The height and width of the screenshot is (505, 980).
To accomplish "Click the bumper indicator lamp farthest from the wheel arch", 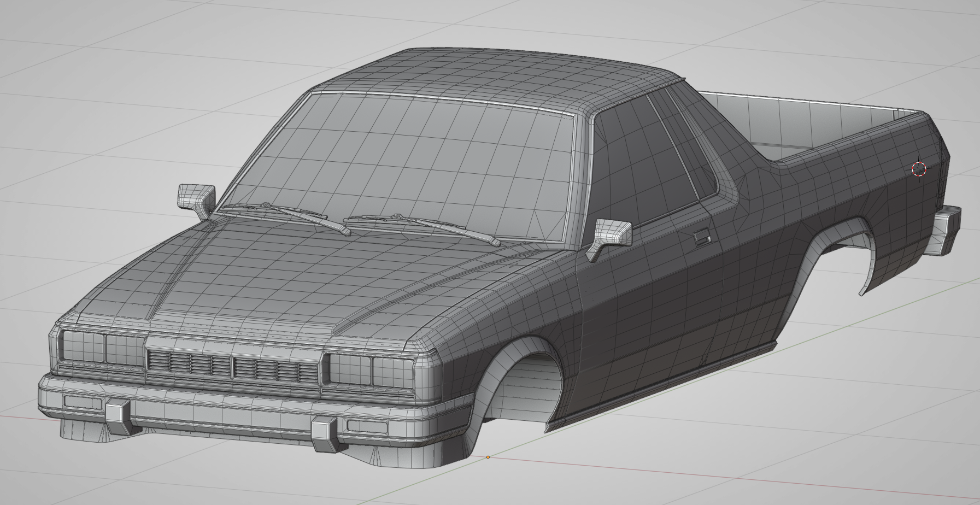I will [83, 402].
